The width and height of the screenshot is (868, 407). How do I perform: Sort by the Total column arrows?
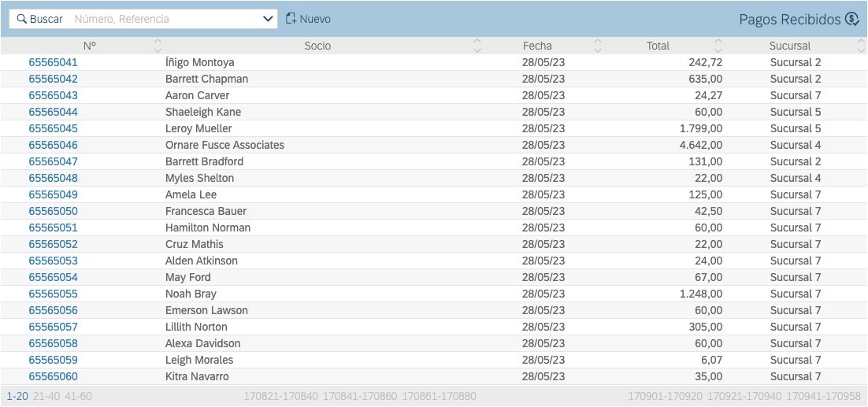[718, 46]
